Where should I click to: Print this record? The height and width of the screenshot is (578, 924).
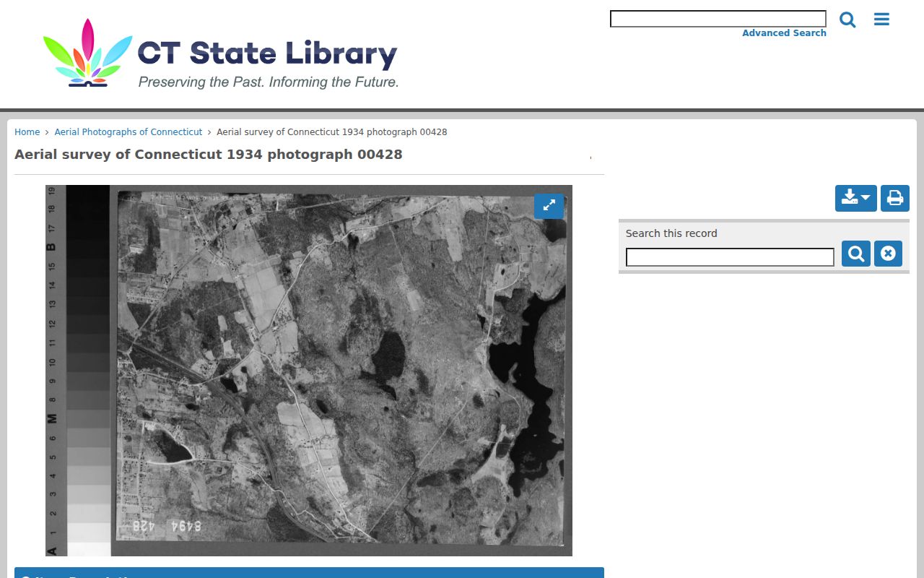tap(895, 198)
